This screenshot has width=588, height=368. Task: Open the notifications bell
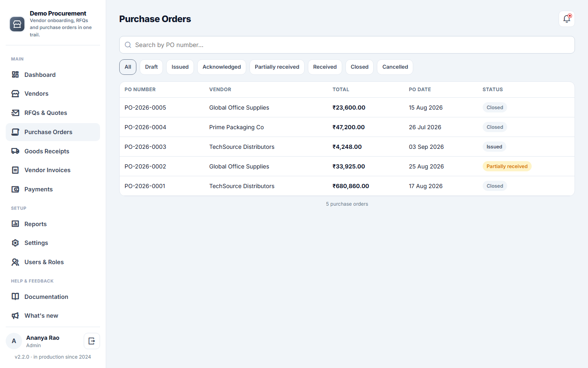coord(567,19)
